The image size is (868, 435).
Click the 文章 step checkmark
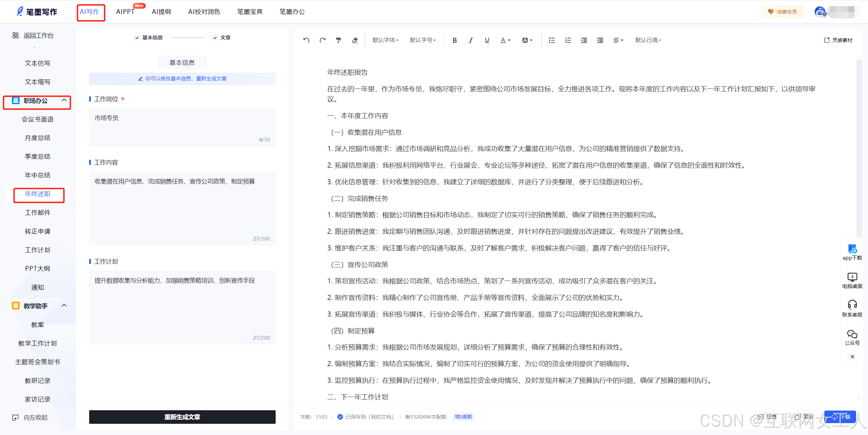[x=215, y=38]
